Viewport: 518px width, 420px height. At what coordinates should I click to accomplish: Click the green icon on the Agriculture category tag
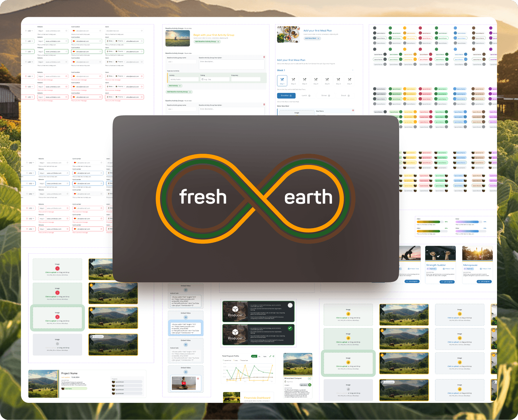point(310,385)
